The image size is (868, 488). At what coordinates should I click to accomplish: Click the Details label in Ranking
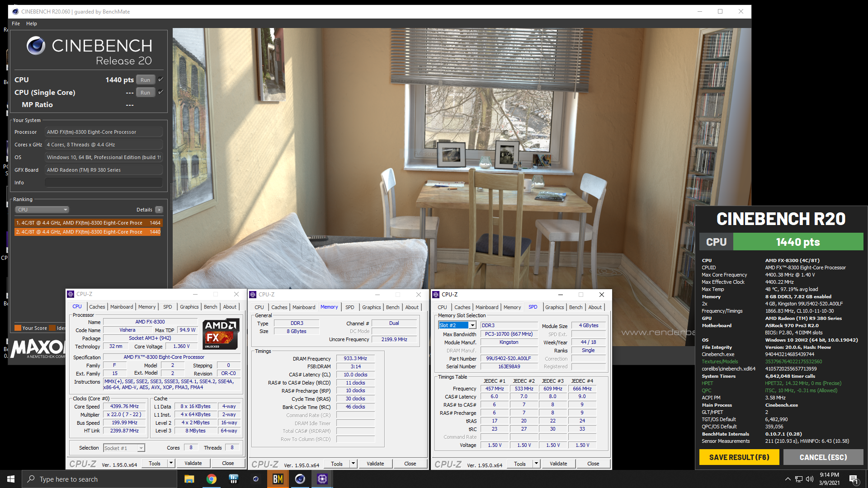144,210
